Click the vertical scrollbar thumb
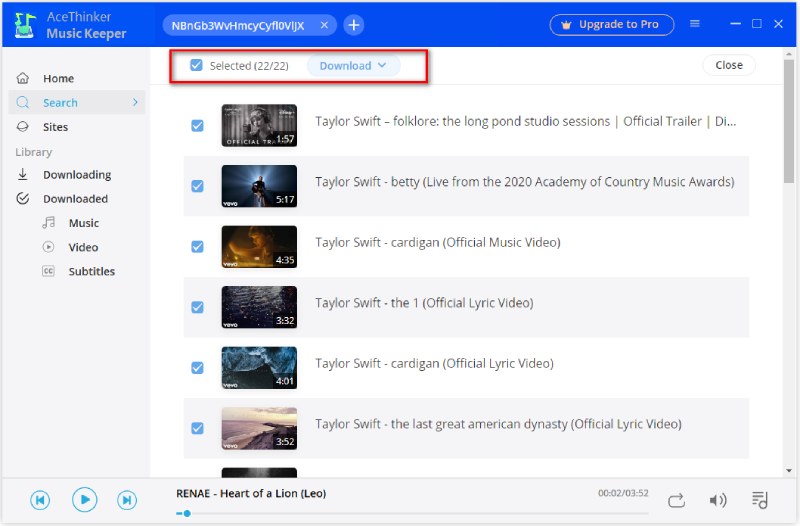 tap(789, 121)
